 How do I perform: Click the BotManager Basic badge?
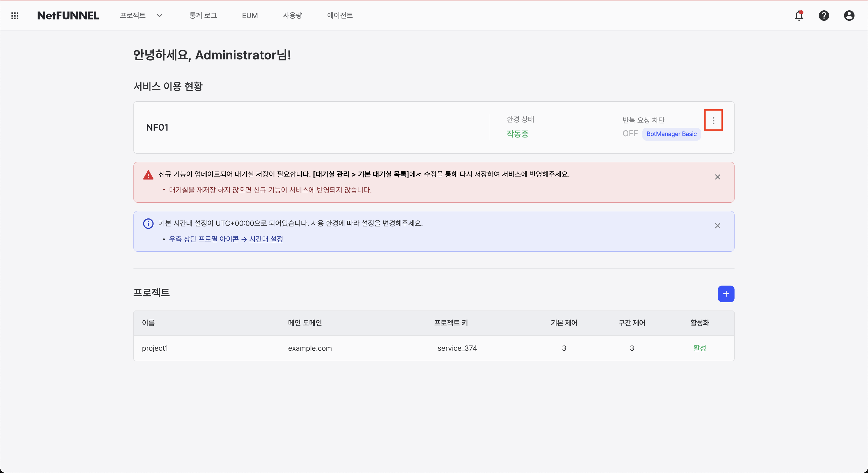671,134
